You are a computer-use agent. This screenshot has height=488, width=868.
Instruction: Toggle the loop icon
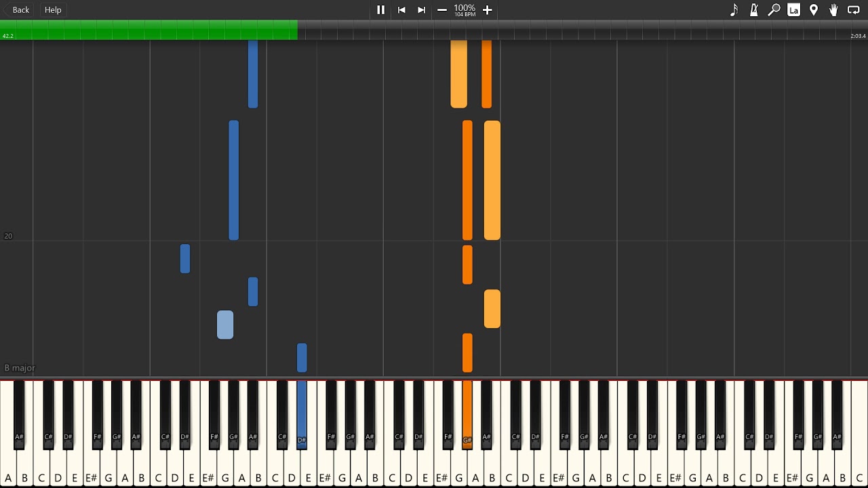[x=854, y=9]
